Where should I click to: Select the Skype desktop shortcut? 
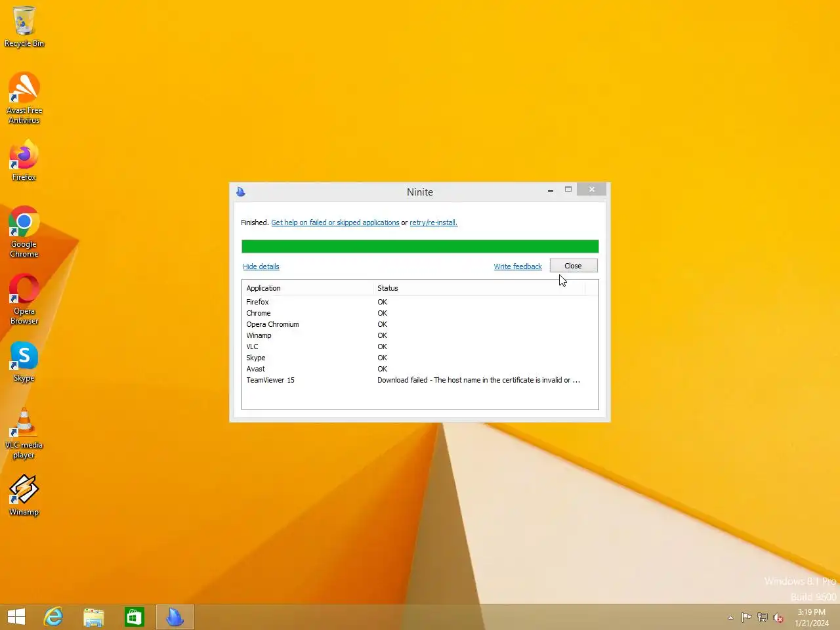point(24,362)
